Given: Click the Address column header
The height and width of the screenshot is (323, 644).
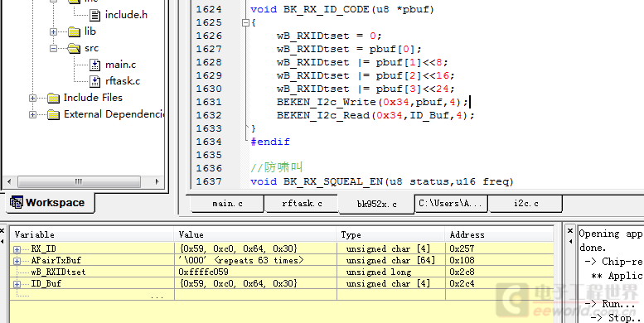Looking at the screenshot, I should tap(499, 234).
